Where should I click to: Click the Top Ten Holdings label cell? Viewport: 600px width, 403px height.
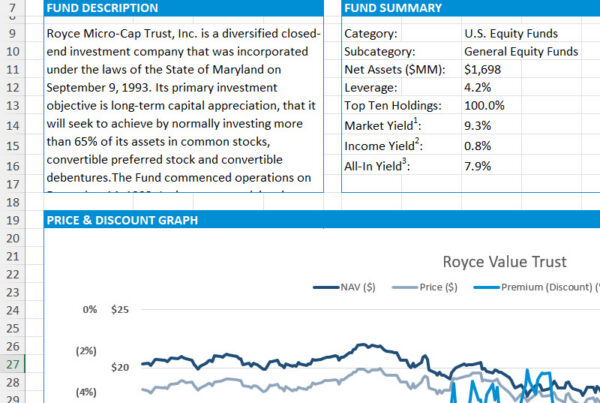(x=392, y=105)
